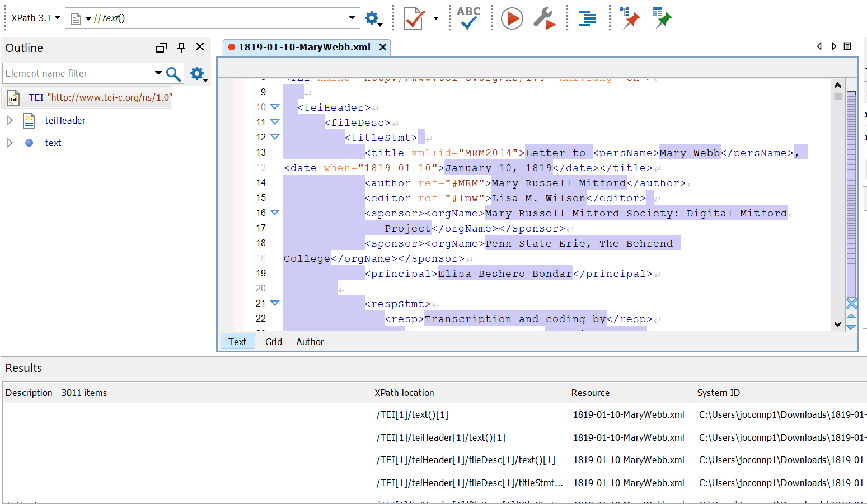Open XPath settings gear in toolbar
This screenshot has height=504, width=867.
pos(373,18)
